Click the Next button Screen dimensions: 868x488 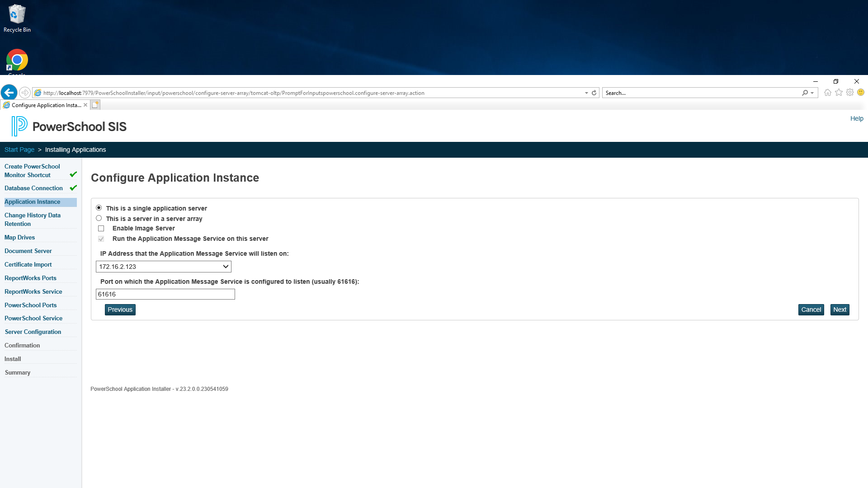[x=840, y=310]
